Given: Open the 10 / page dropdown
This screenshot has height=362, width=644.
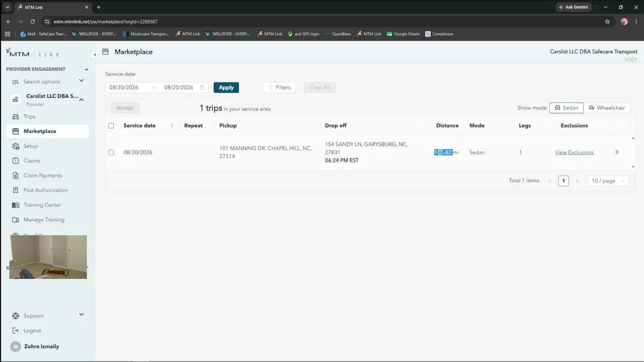Looking at the screenshot, I should pyautogui.click(x=608, y=181).
